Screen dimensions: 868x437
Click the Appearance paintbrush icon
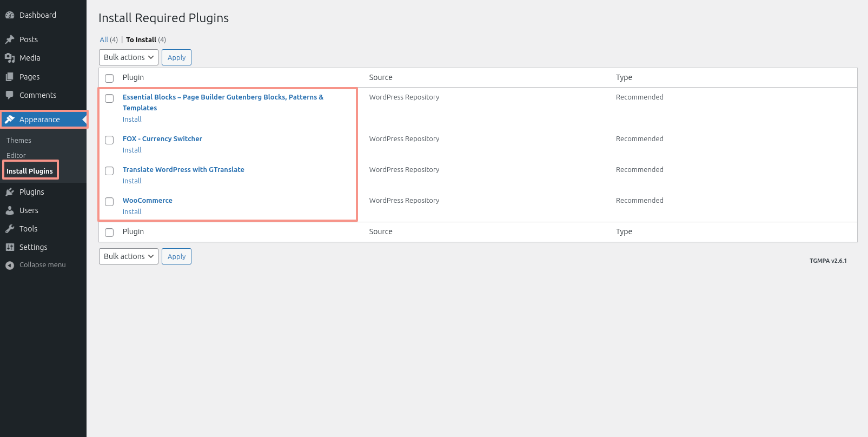pos(10,120)
